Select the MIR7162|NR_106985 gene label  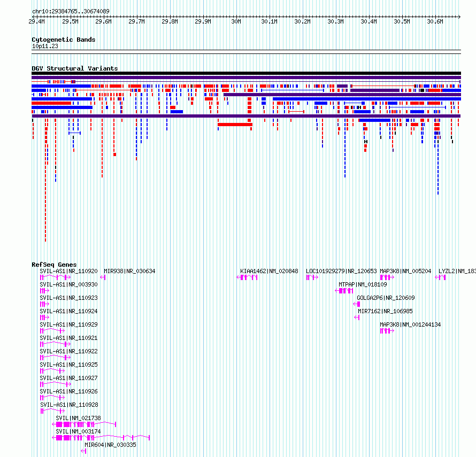385,311
